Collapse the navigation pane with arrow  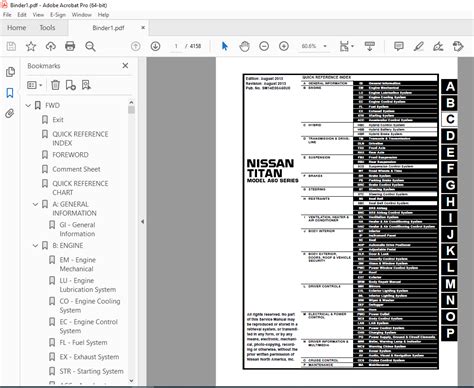[x=142, y=221]
